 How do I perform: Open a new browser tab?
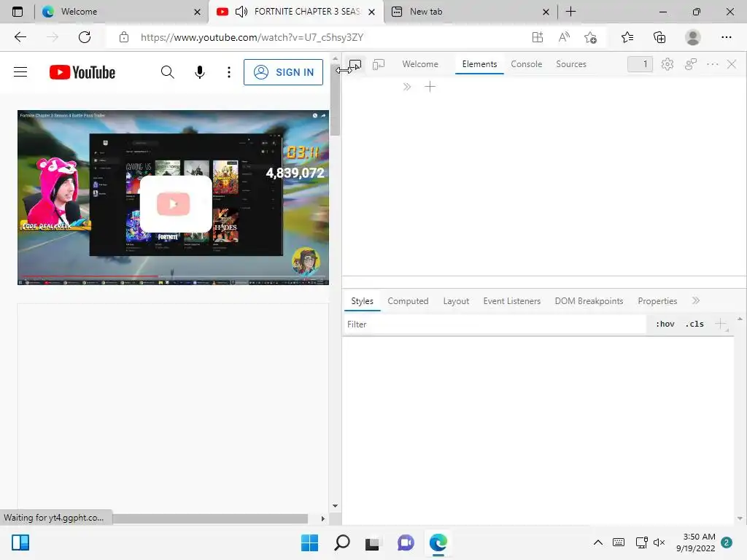tap(570, 12)
